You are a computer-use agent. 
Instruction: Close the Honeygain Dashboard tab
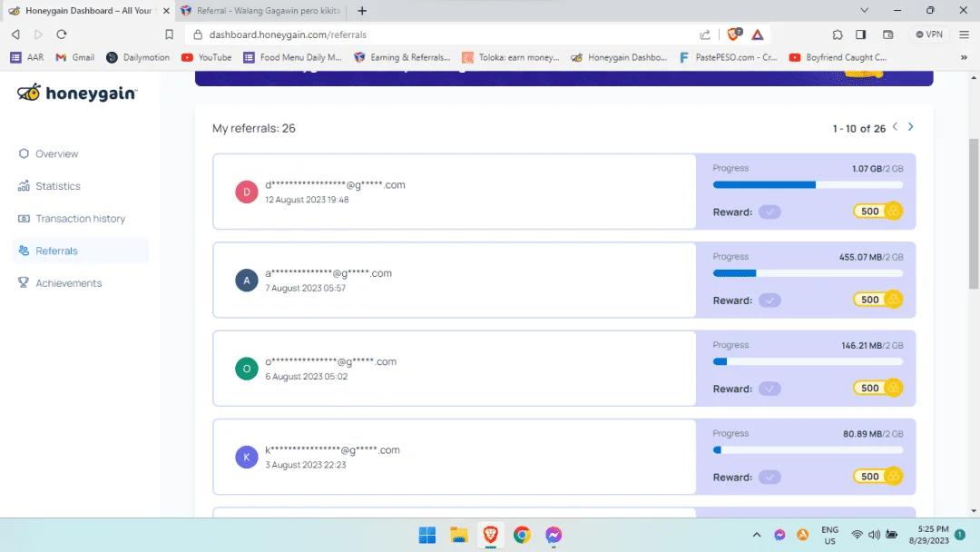(166, 11)
